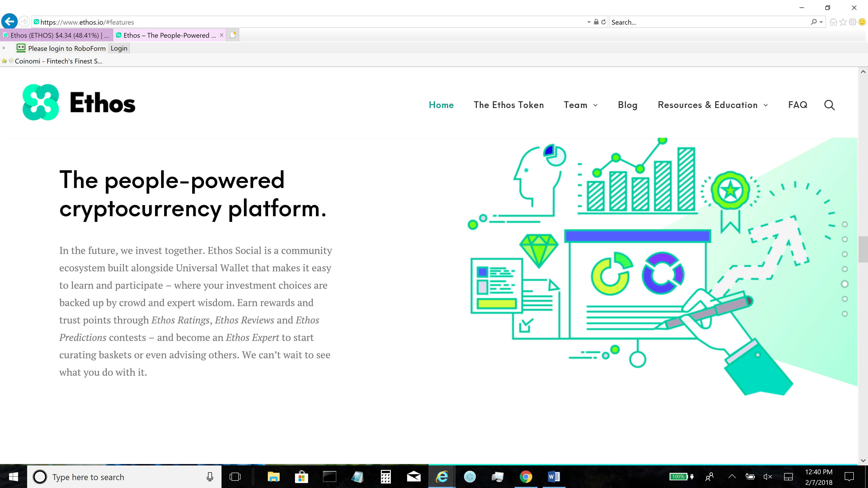Open the Ethos site search
Screen dimensions: 868x488
click(829, 105)
